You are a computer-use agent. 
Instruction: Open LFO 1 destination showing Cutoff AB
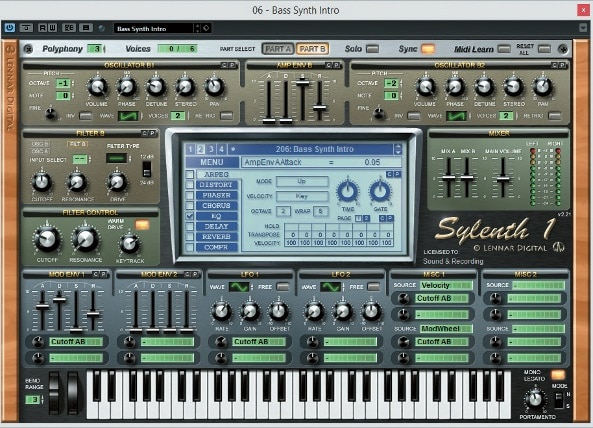point(259,342)
